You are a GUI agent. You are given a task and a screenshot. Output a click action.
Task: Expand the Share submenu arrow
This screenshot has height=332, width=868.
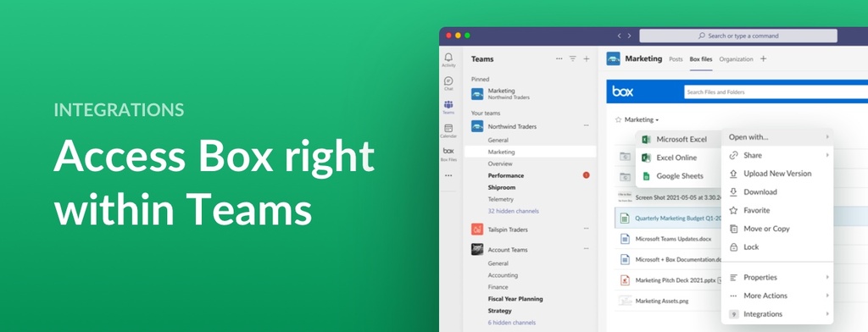coord(827,156)
